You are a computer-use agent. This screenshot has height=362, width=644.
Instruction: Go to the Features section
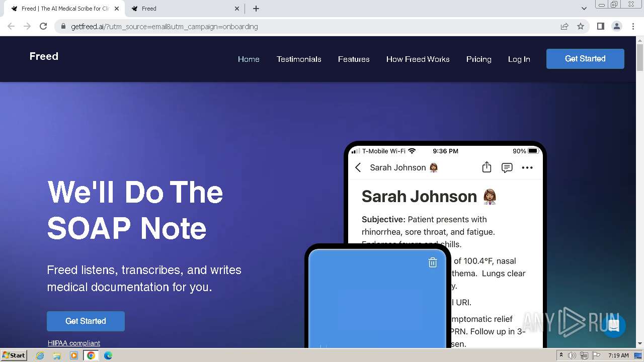[x=354, y=59]
